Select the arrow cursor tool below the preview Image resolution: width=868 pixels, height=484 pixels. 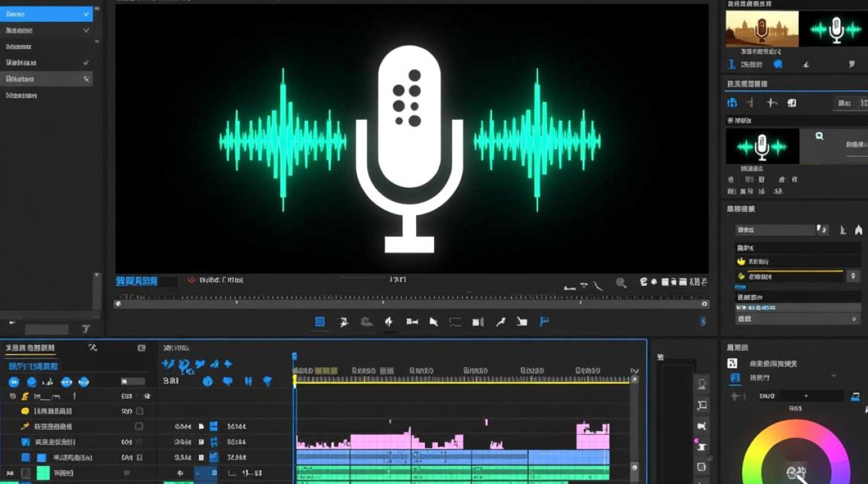click(x=433, y=321)
